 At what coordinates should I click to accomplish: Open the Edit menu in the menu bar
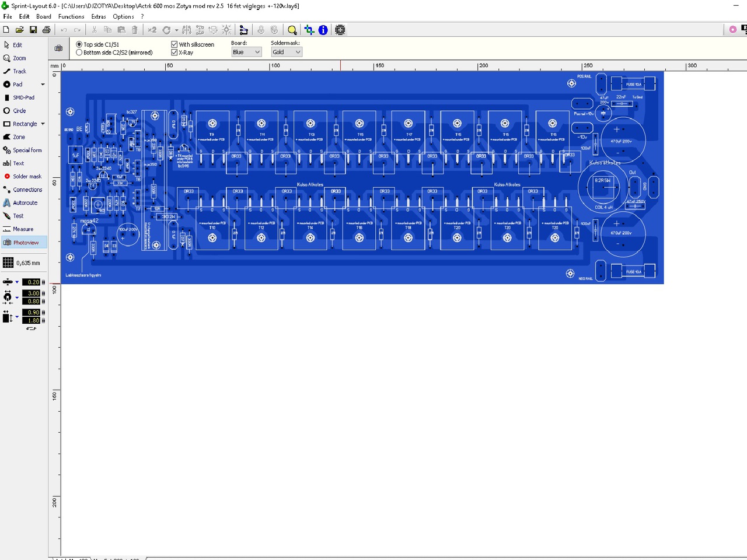[x=24, y=16]
